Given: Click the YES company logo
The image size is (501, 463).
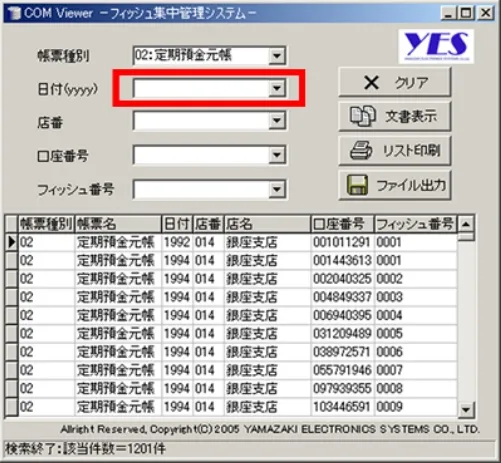Looking at the screenshot, I should [x=436, y=46].
